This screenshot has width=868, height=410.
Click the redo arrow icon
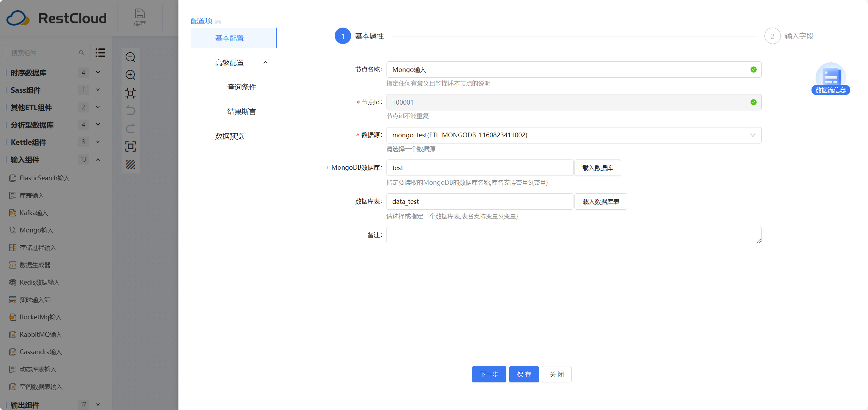pos(130,128)
